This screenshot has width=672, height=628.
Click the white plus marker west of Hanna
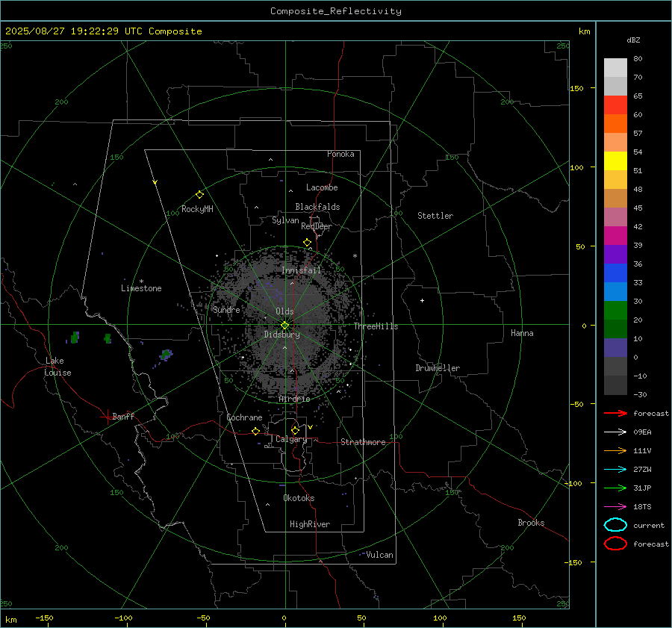422,300
